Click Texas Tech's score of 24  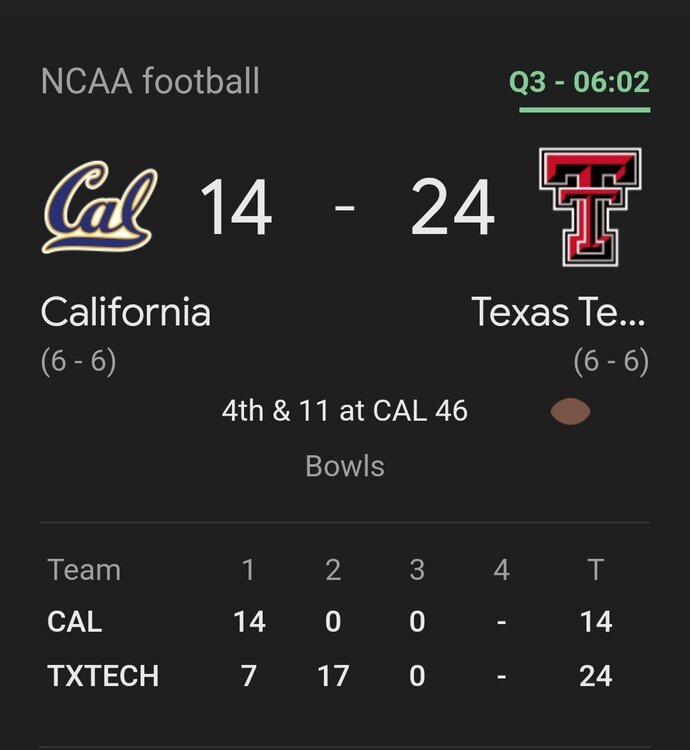453,209
